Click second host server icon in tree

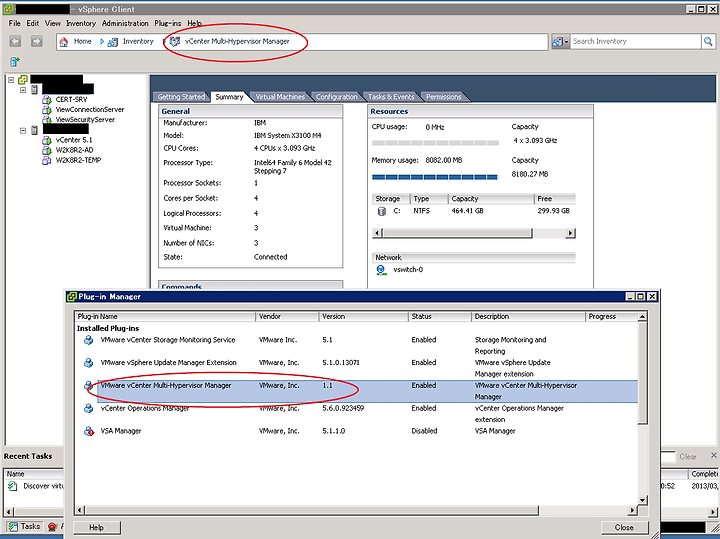(x=34, y=130)
